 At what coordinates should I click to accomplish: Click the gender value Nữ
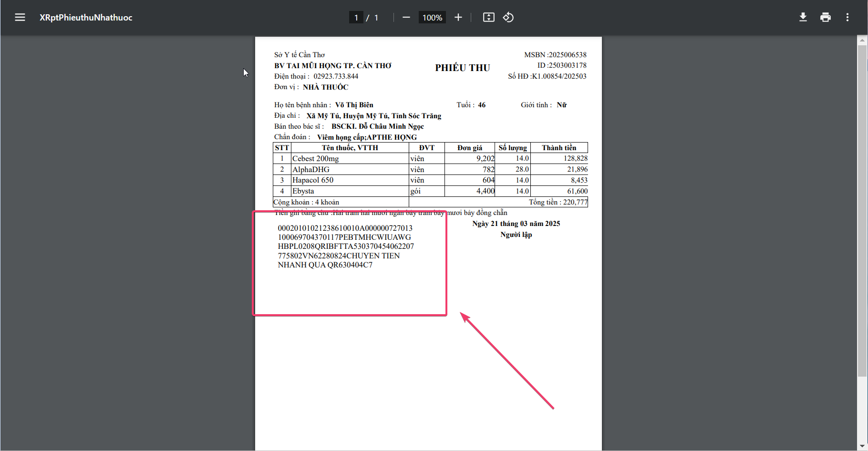coord(562,105)
